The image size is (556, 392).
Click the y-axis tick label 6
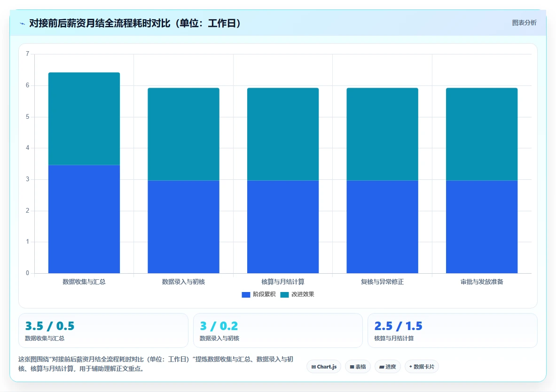(x=27, y=85)
